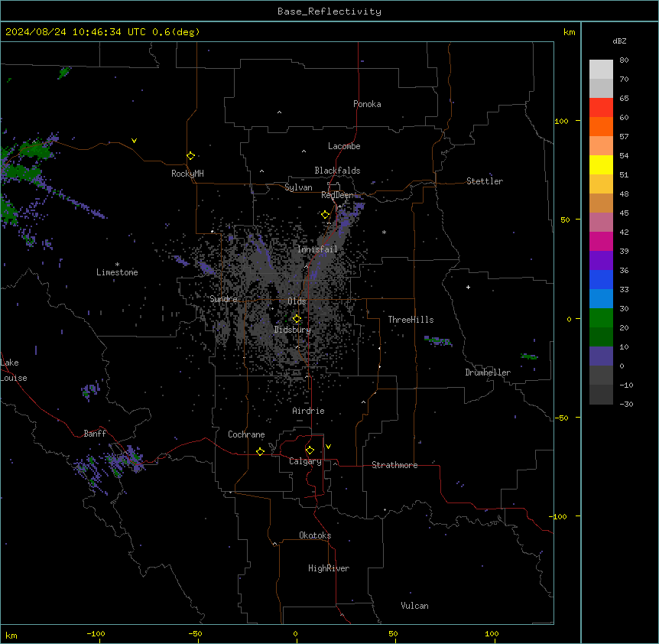
Task: Select the white asterisk marker above Limestone
Action: click(117, 265)
